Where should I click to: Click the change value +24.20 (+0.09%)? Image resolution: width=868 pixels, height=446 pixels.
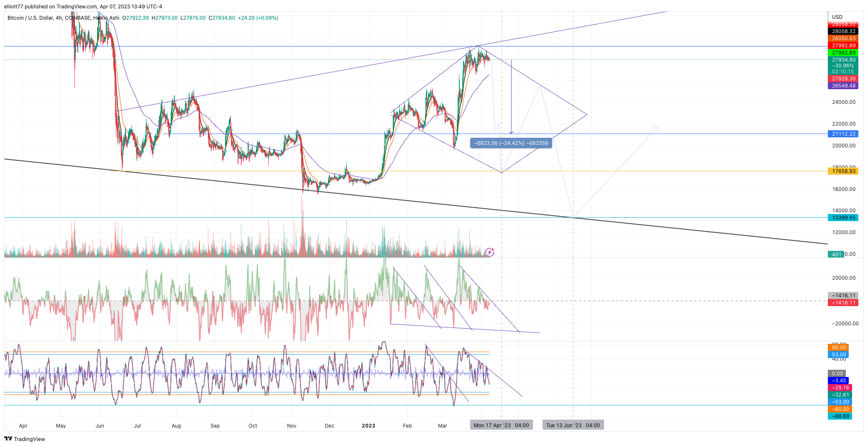(x=258, y=18)
